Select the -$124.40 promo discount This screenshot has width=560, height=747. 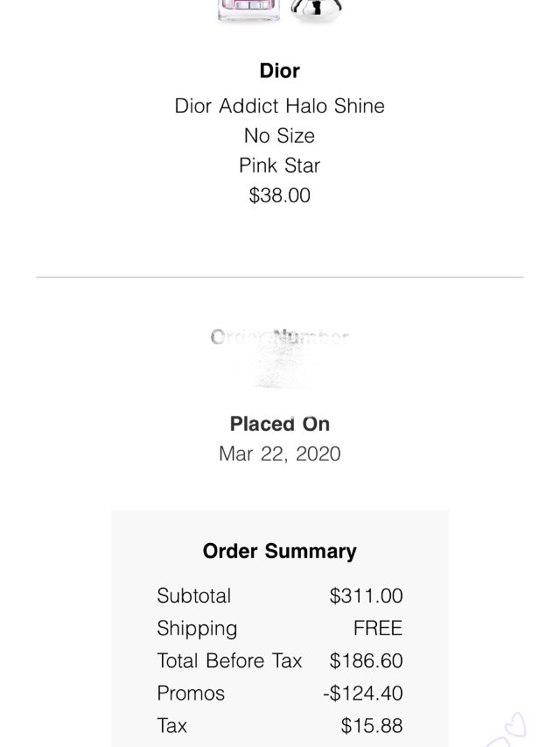coord(362,693)
